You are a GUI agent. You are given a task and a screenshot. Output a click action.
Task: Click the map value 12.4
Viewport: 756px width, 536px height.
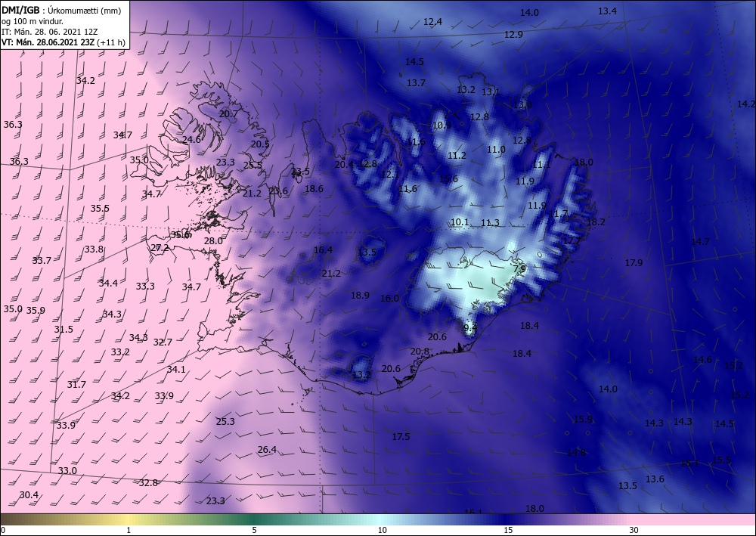pos(432,22)
